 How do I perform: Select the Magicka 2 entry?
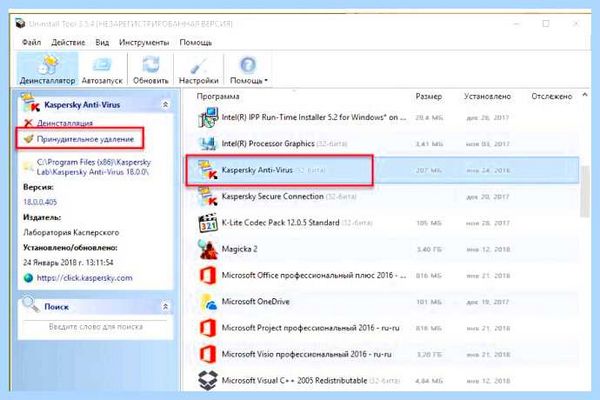point(240,249)
